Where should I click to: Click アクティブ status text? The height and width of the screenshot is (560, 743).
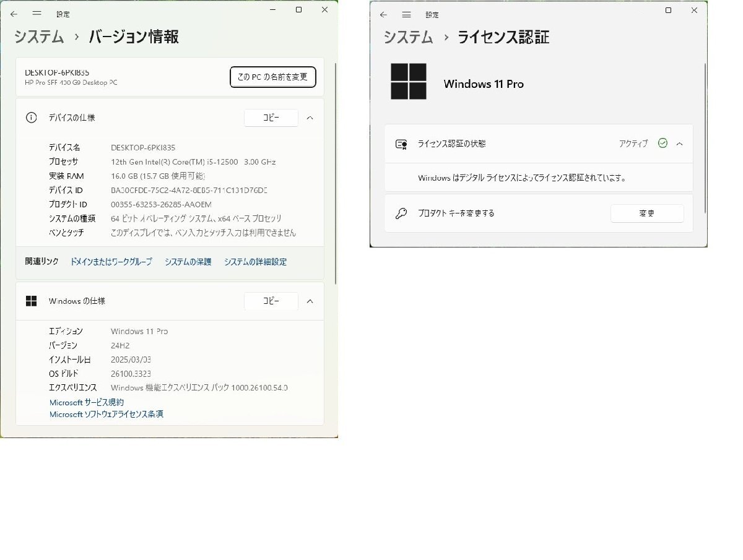pos(633,144)
